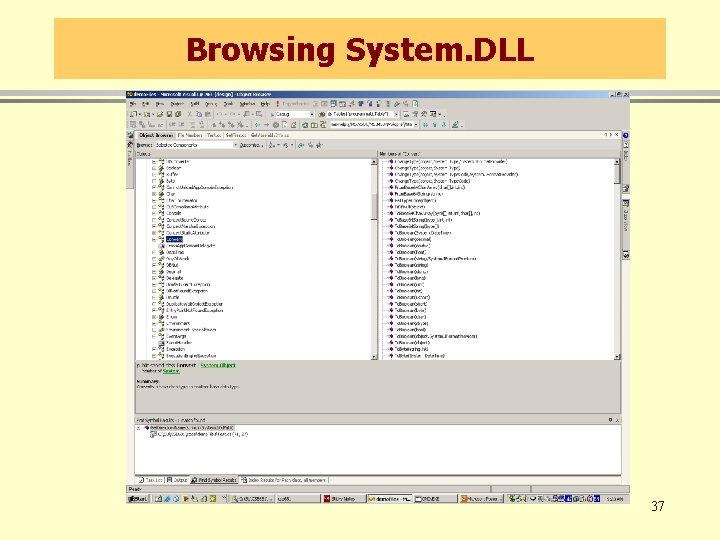Click the first ChangeType member
Screen dimensions: 720x540
click(x=451, y=162)
